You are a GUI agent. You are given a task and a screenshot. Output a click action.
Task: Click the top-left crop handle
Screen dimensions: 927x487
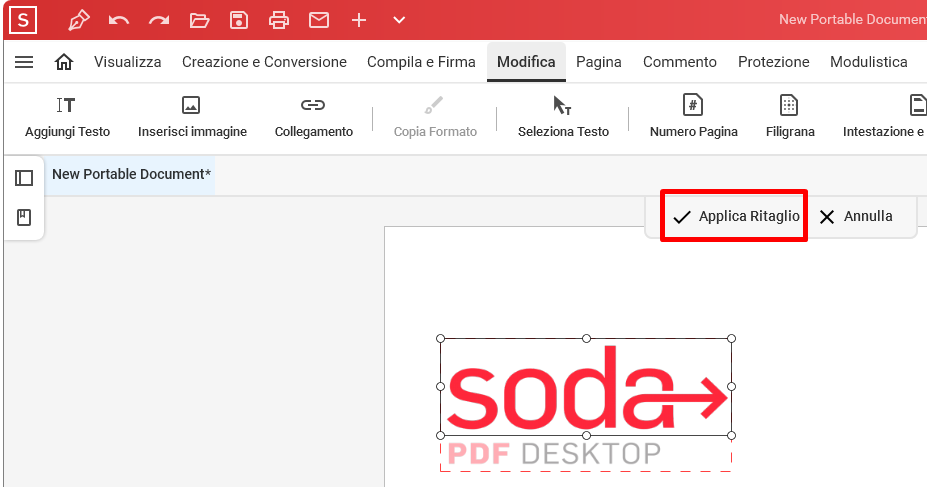(440, 339)
